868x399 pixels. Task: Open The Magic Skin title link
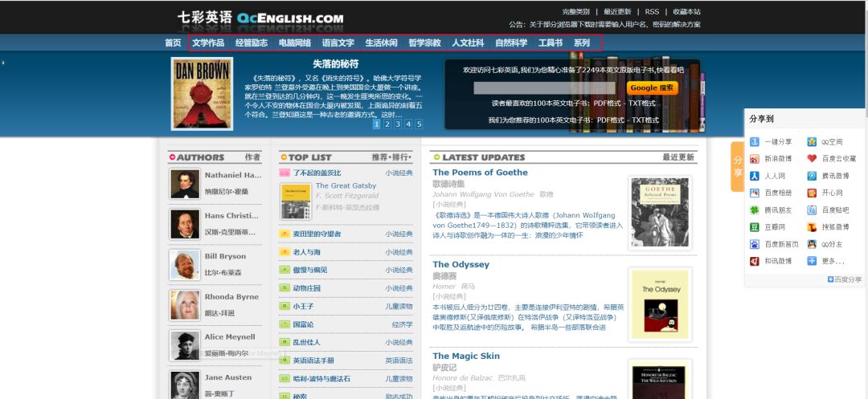click(466, 356)
